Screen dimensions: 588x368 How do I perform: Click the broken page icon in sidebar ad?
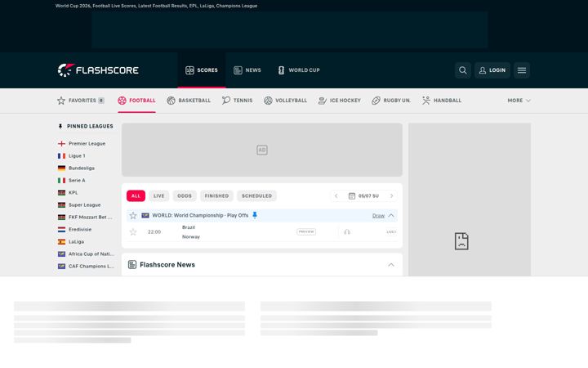pos(461,241)
